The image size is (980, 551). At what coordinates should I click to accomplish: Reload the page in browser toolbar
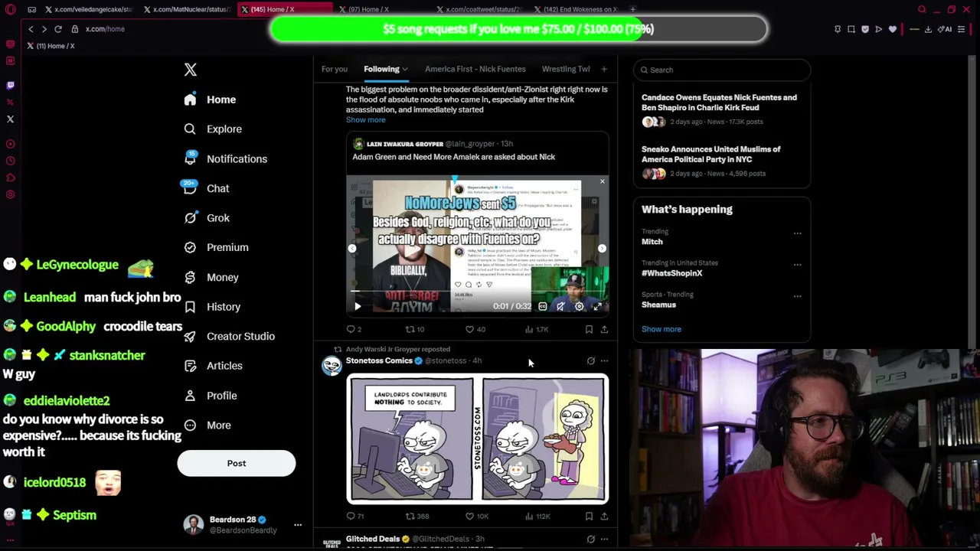coord(57,29)
